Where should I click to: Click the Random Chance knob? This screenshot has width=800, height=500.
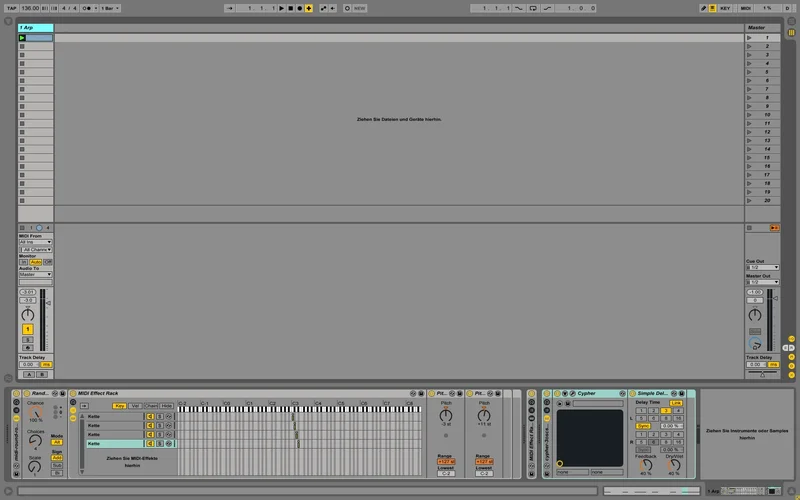point(35,413)
